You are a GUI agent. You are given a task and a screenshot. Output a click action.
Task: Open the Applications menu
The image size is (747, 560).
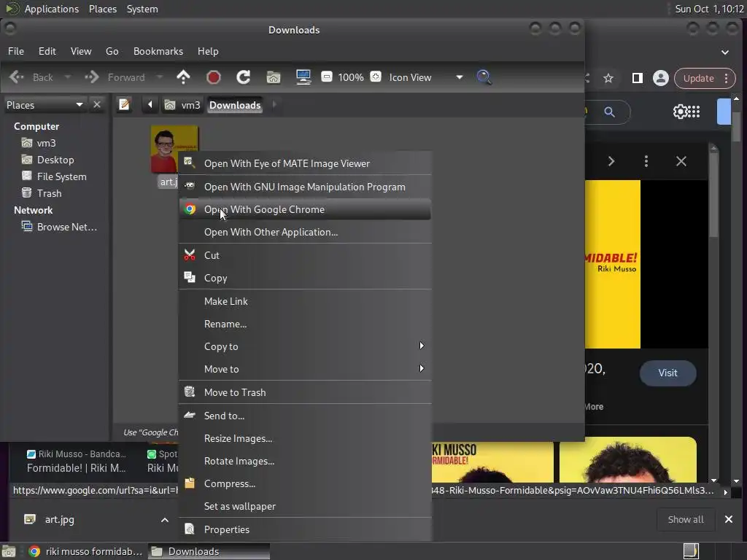coord(52,9)
